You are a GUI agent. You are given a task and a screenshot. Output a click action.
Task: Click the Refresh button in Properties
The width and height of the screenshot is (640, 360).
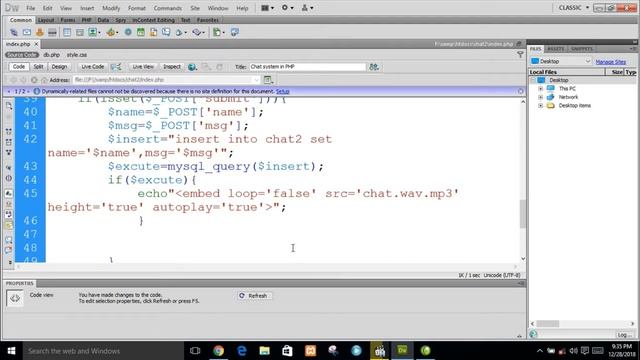click(254, 296)
